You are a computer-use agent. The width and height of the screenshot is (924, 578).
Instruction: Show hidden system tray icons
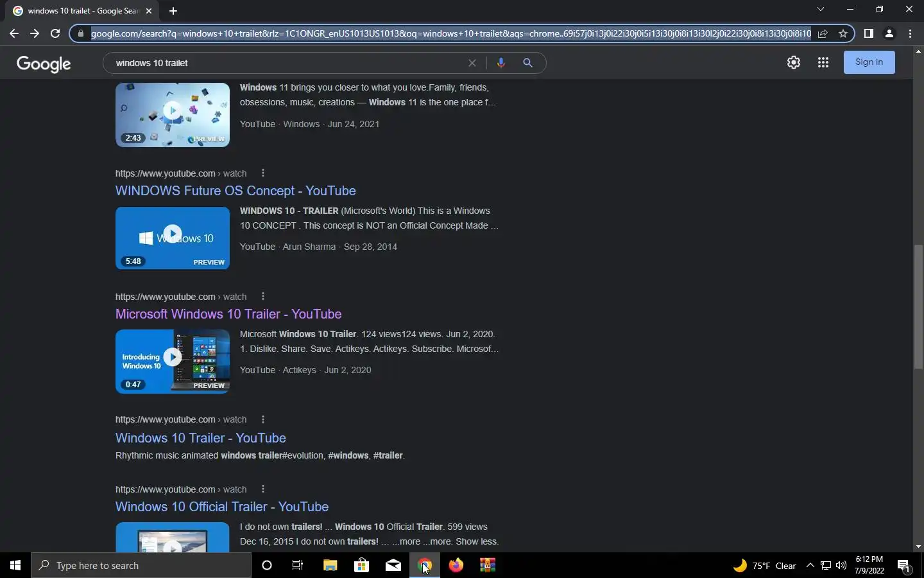click(810, 566)
